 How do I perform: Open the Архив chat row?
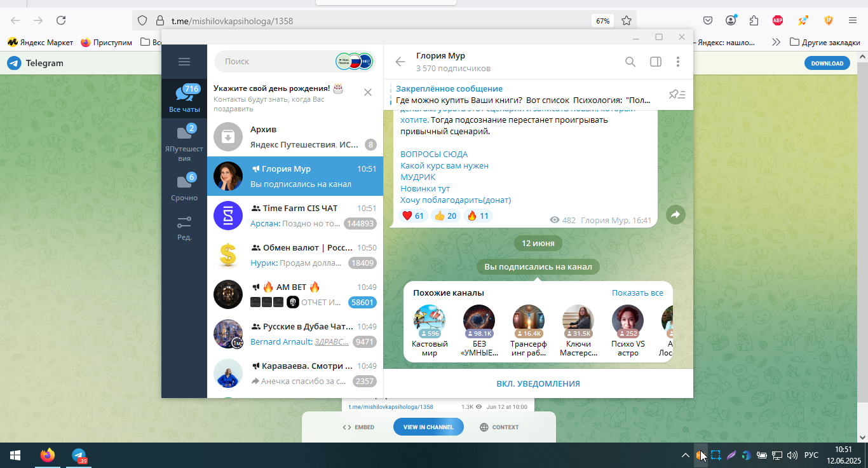(295, 137)
